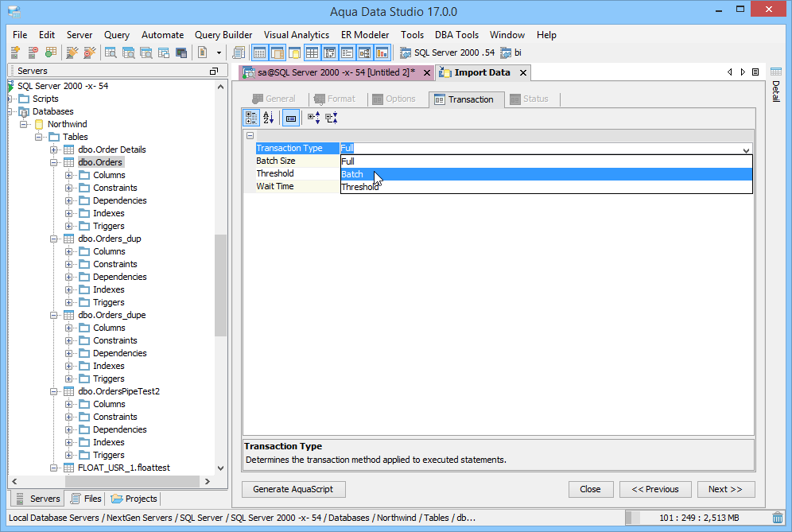Toggle alphabetical A-Z sort in property sheet
Screen dimensions: 792x532
tap(268, 118)
